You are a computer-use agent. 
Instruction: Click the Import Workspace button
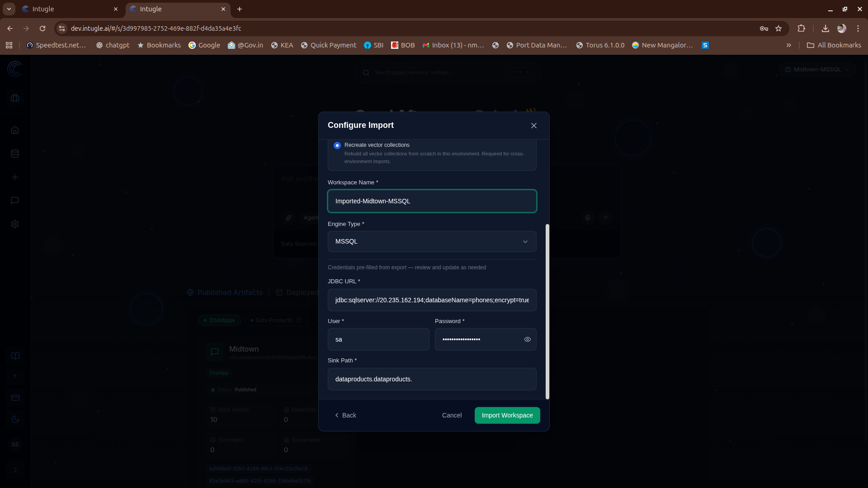click(507, 415)
